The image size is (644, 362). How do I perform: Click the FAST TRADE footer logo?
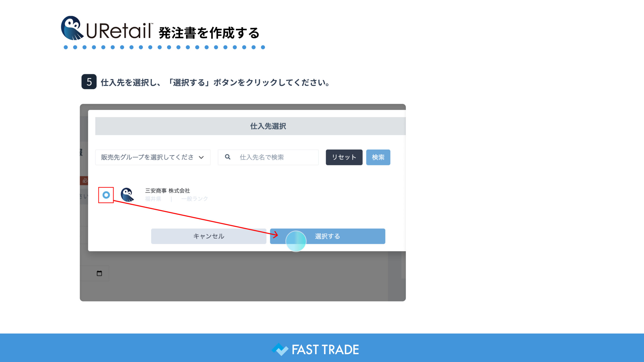[x=315, y=349]
